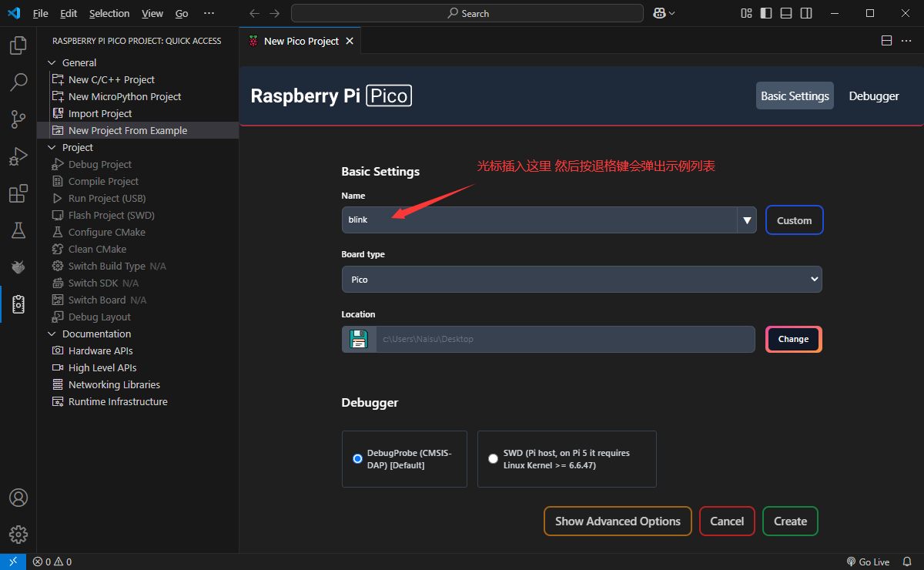Switch to the Basic Settings section

point(795,96)
